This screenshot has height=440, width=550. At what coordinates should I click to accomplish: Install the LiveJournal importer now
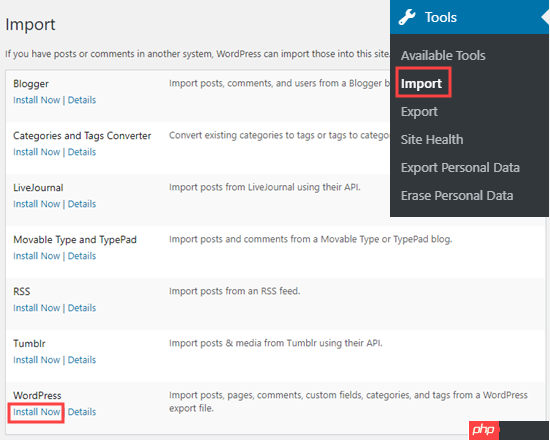coord(36,204)
